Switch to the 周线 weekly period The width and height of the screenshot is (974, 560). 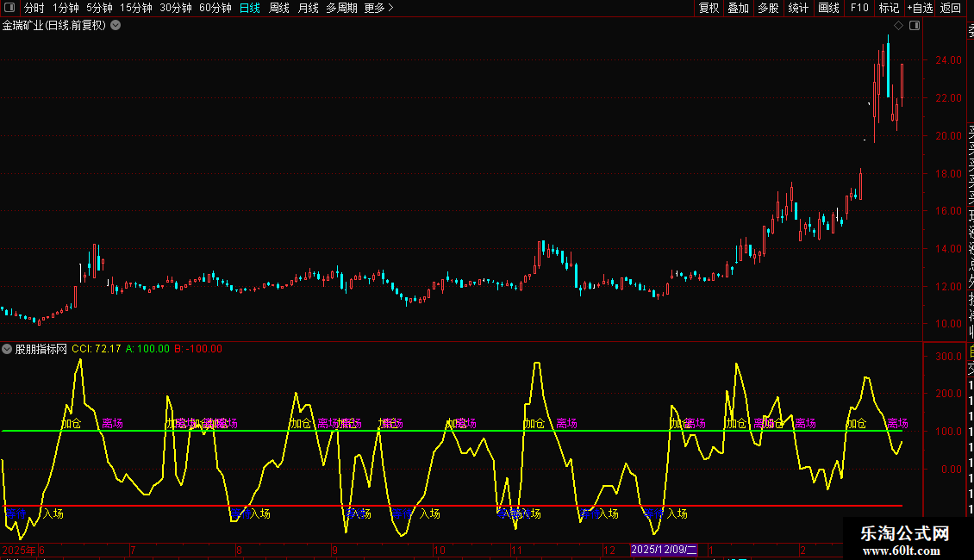coord(279,8)
